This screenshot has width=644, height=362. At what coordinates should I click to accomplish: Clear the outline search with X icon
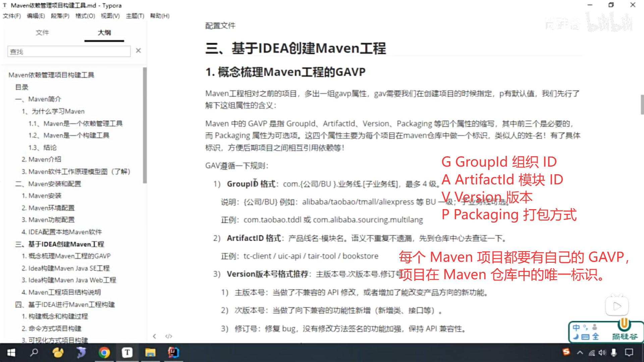coord(138,51)
